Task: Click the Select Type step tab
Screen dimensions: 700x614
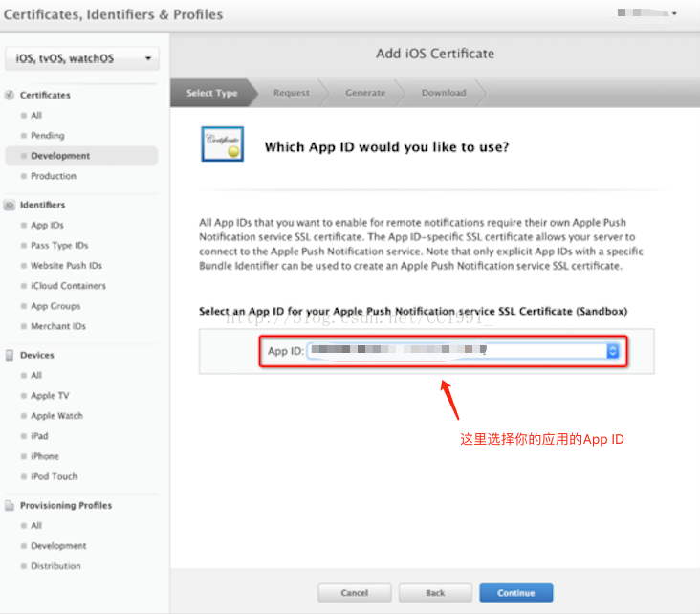Action: pos(212,93)
